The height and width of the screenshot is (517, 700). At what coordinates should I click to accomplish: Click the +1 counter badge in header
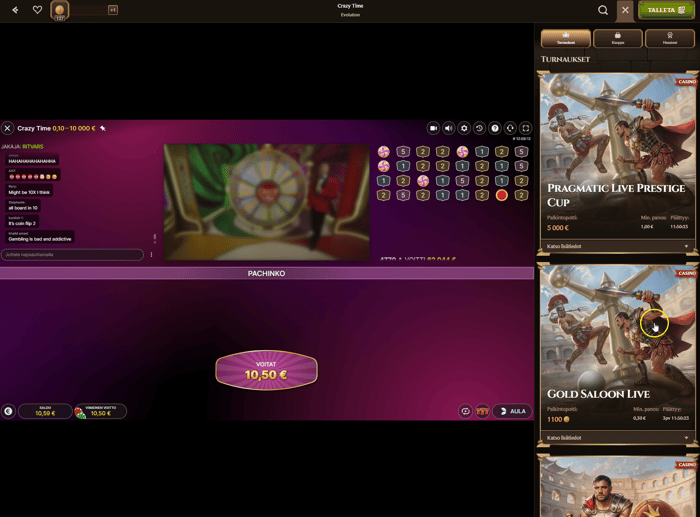point(113,10)
